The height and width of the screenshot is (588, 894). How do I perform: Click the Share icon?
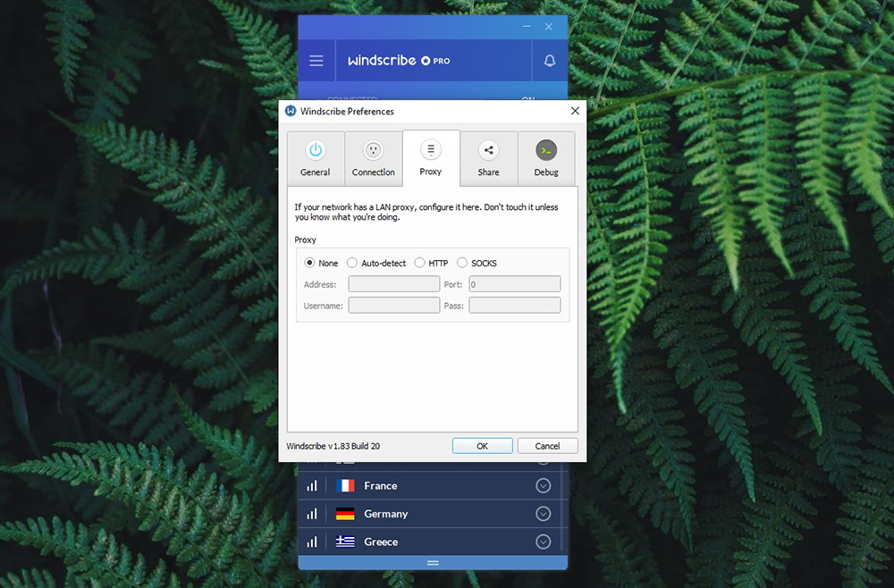(488, 150)
